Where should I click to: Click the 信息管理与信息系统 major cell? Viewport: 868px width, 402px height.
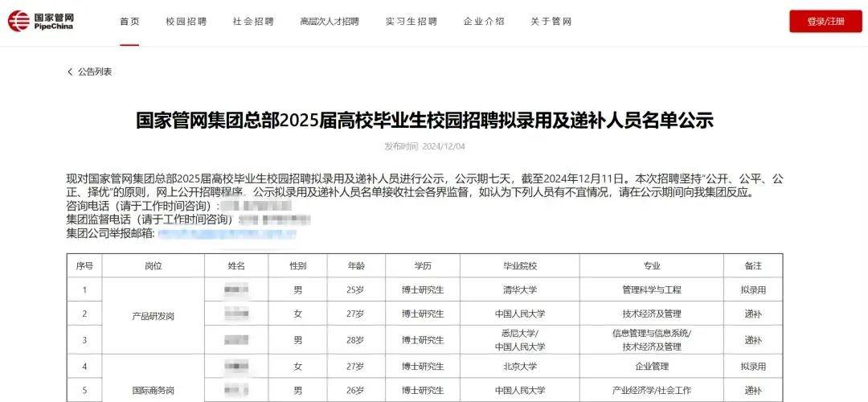[652, 340]
